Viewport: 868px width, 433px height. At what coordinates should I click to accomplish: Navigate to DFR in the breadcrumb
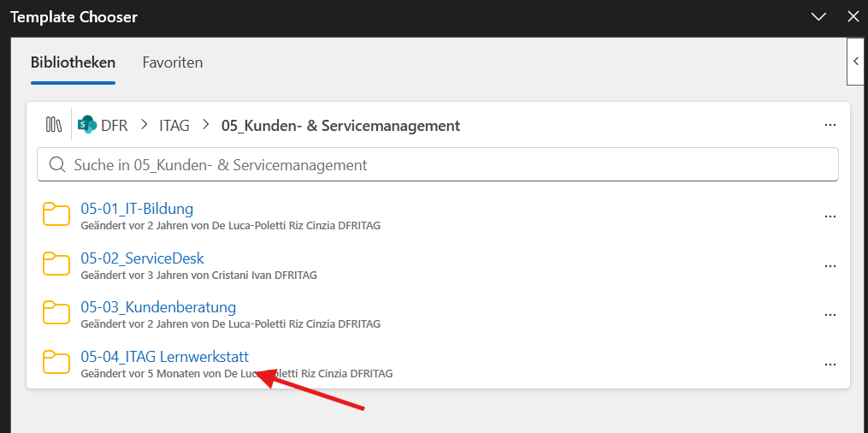coord(115,126)
